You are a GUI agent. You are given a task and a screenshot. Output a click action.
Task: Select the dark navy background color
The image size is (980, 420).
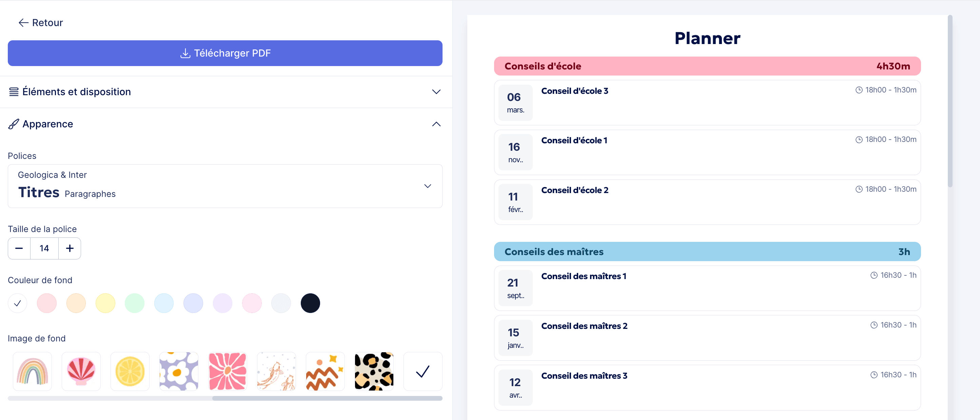coord(310,303)
